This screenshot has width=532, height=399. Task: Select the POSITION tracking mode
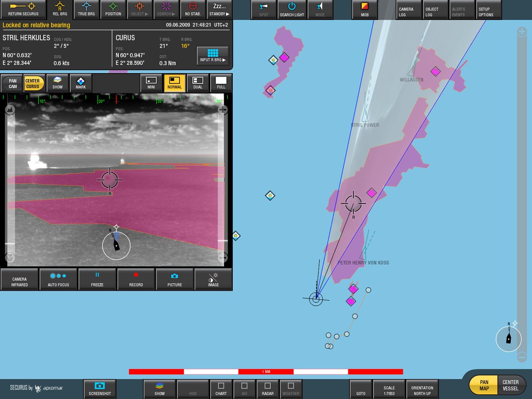coord(113,9)
